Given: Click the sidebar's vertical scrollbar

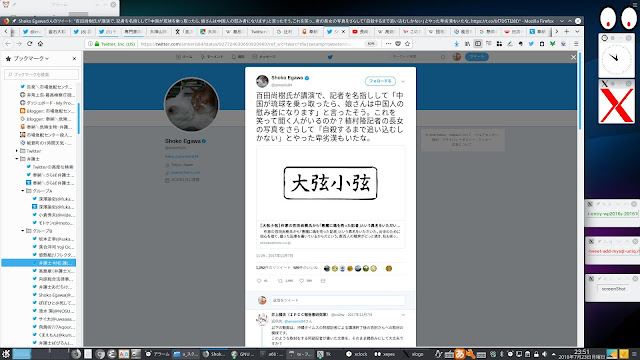Looking at the screenshot, I should tap(78, 118).
